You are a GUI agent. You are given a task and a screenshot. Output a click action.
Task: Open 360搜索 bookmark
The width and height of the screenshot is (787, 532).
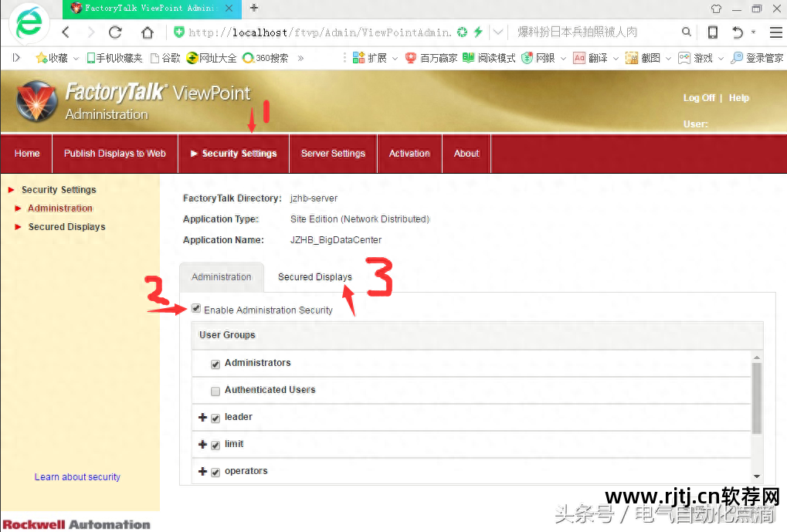(x=266, y=58)
